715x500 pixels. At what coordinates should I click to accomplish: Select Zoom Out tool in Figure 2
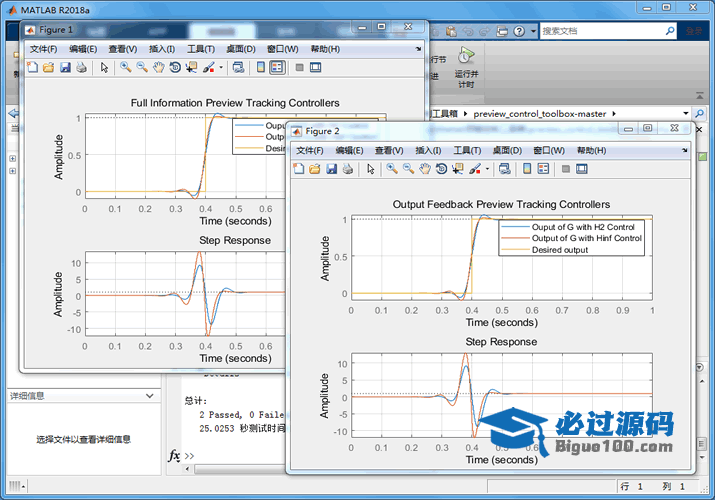pyautogui.click(x=408, y=169)
